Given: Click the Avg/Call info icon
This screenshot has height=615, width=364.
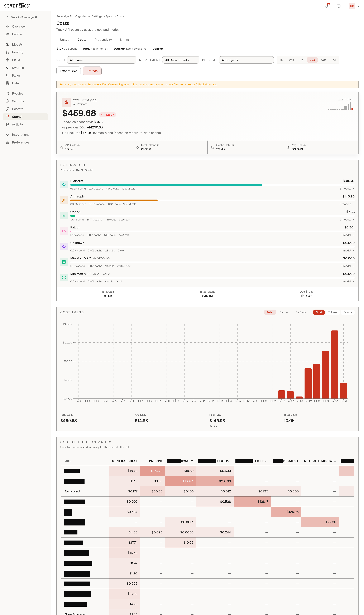Looking at the screenshot, I should pos(304,145).
